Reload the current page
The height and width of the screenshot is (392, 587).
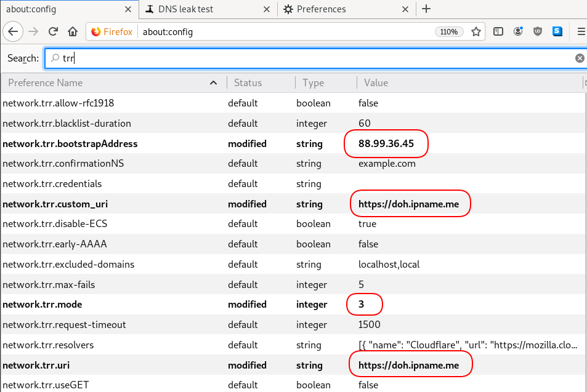(54, 31)
